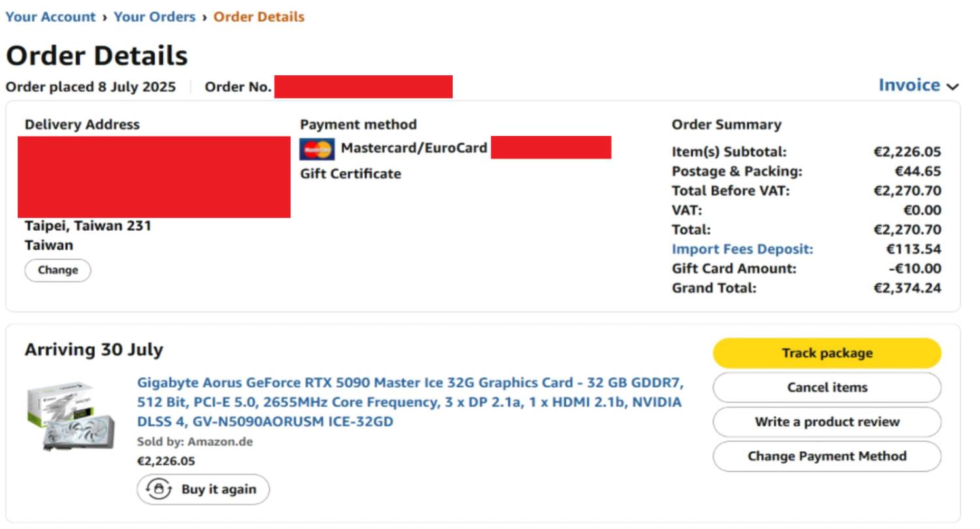Open the Gigabyte Aorus RTX 5090 product link
The width and height of the screenshot is (980, 529).
click(x=410, y=401)
